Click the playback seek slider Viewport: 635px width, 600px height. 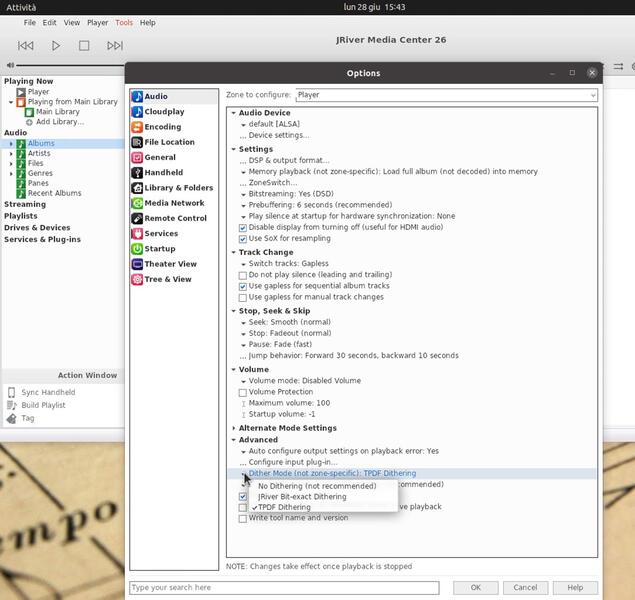point(70,66)
